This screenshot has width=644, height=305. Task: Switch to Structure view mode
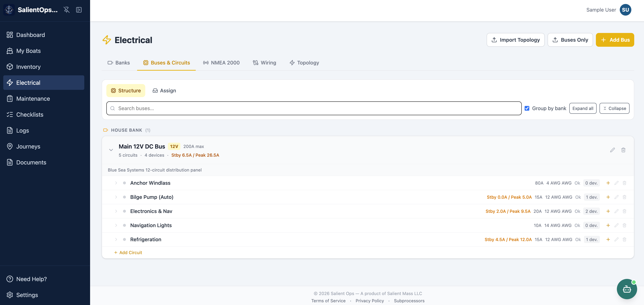pos(126,91)
